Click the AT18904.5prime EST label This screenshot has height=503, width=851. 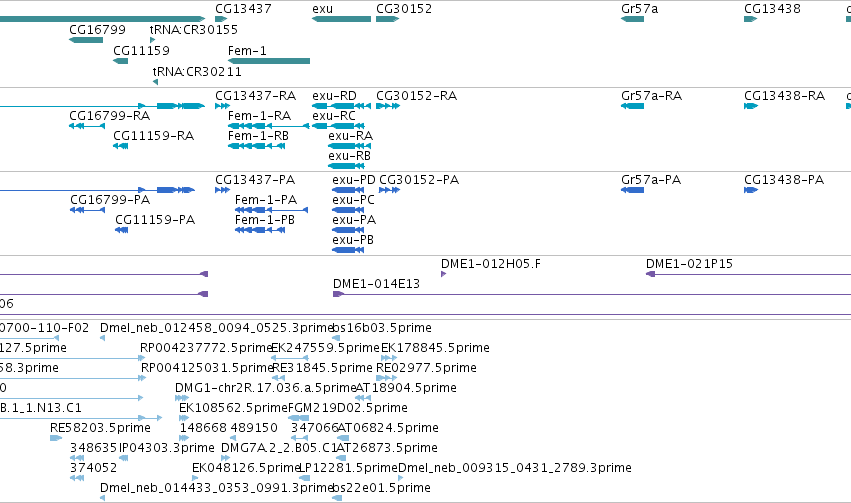click(x=406, y=388)
